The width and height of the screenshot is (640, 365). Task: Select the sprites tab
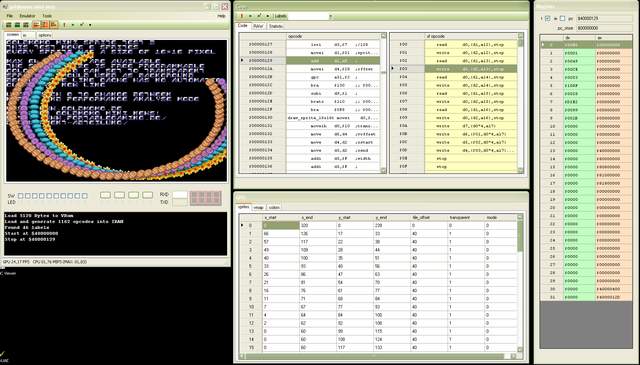coord(243,207)
